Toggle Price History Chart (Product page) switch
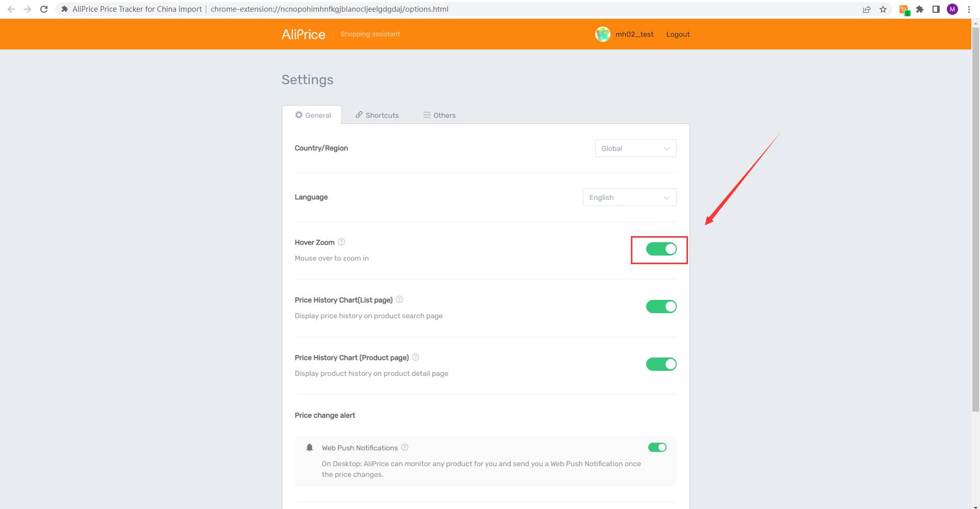The height and width of the screenshot is (509, 980). [x=661, y=364]
